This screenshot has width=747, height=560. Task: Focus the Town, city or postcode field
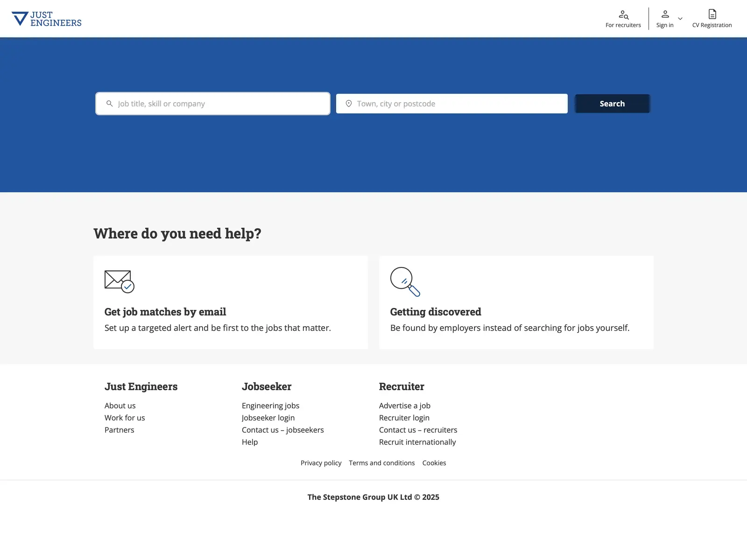(x=452, y=104)
